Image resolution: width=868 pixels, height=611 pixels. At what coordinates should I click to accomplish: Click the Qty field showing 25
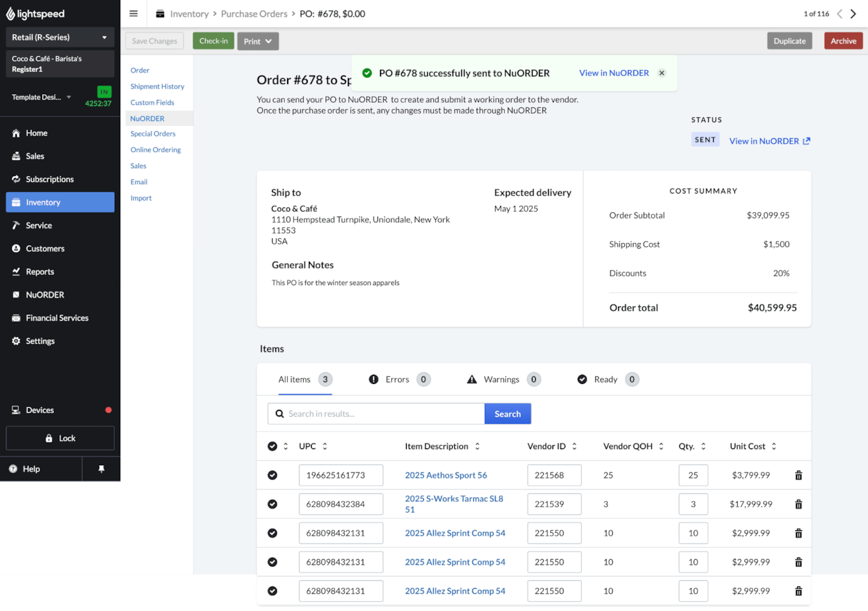pyautogui.click(x=693, y=475)
